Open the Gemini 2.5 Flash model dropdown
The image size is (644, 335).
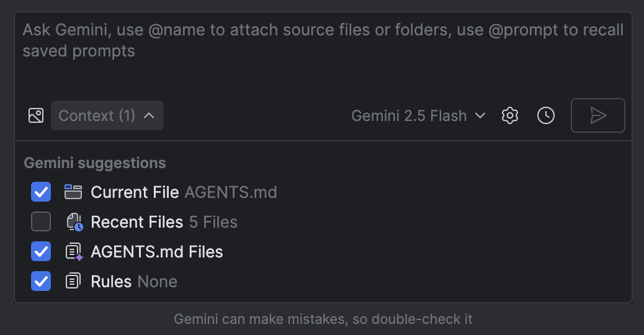tap(409, 116)
